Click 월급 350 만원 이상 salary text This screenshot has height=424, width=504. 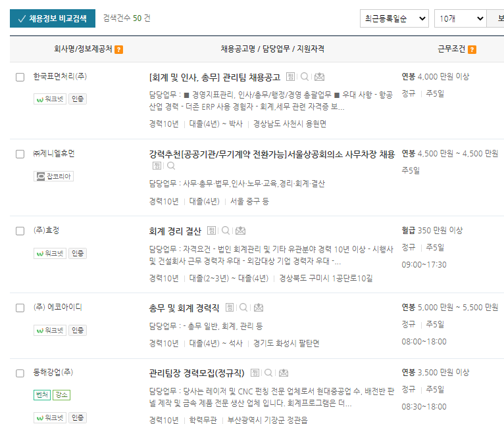(x=432, y=230)
